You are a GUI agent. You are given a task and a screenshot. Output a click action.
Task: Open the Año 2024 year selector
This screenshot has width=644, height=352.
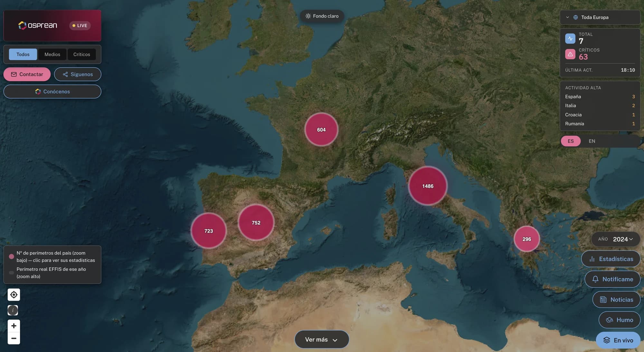(615, 239)
